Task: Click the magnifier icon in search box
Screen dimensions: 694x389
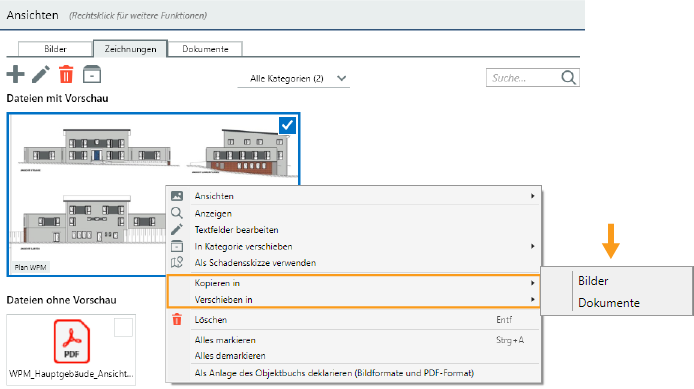Action: click(x=569, y=78)
